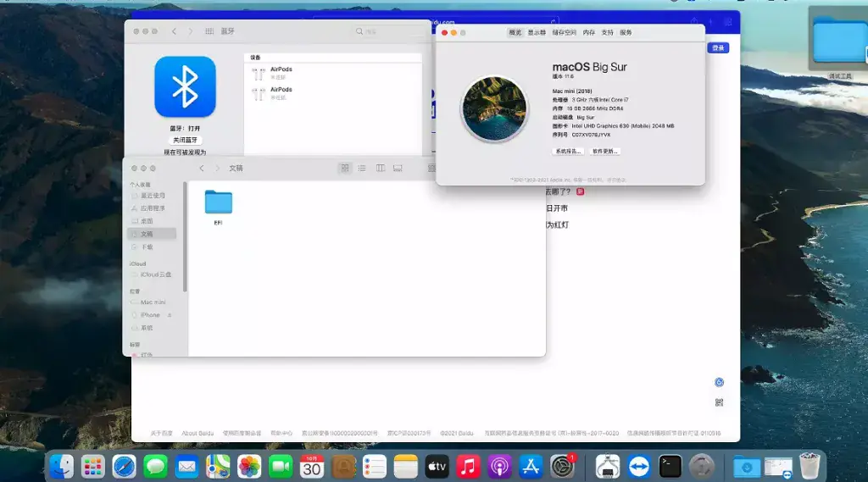Viewport: 868px width, 482px height.
Task: Select iPhone in Finder sidebar
Action: [149, 315]
